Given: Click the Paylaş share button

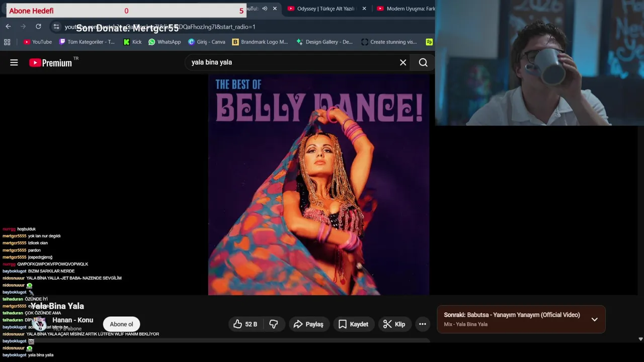Looking at the screenshot, I should [x=308, y=324].
